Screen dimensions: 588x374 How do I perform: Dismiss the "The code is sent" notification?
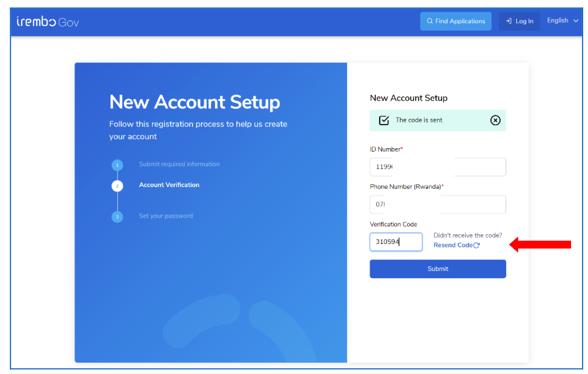click(x=495, y=120)
